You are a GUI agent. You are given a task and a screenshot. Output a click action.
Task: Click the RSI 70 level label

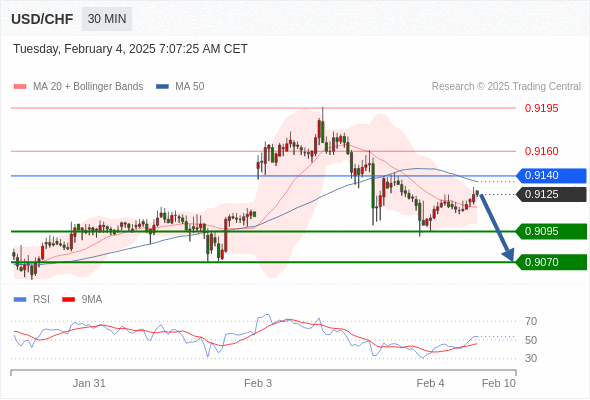(x=531, y=322)
